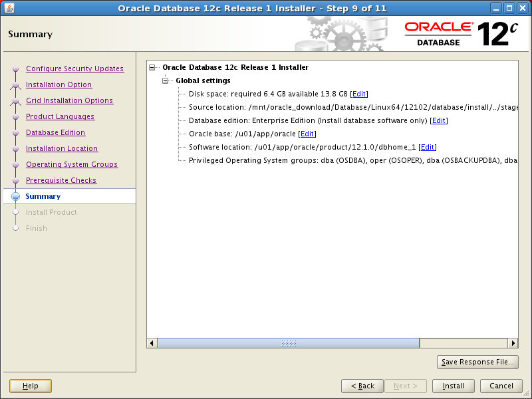Edit the Disk space setting

359,94
